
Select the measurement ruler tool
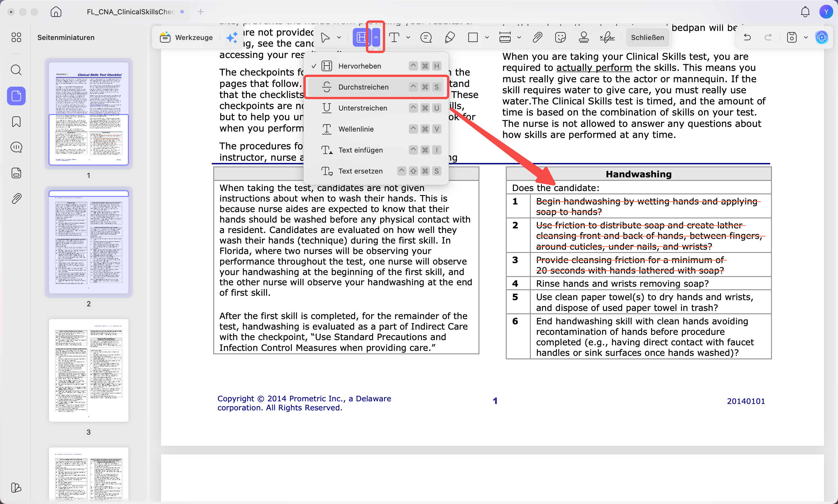(x=505, y=37)
